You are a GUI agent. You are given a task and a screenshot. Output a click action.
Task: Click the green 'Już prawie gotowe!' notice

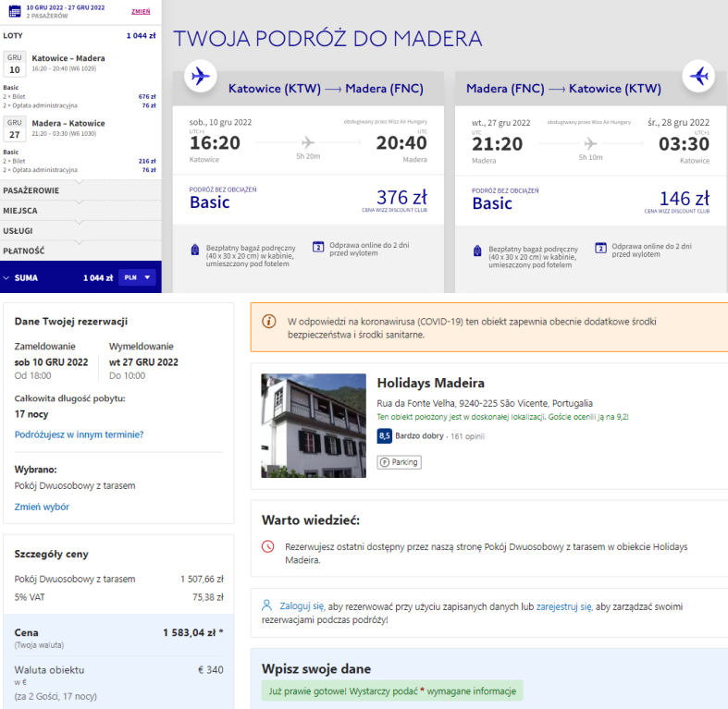392,691
